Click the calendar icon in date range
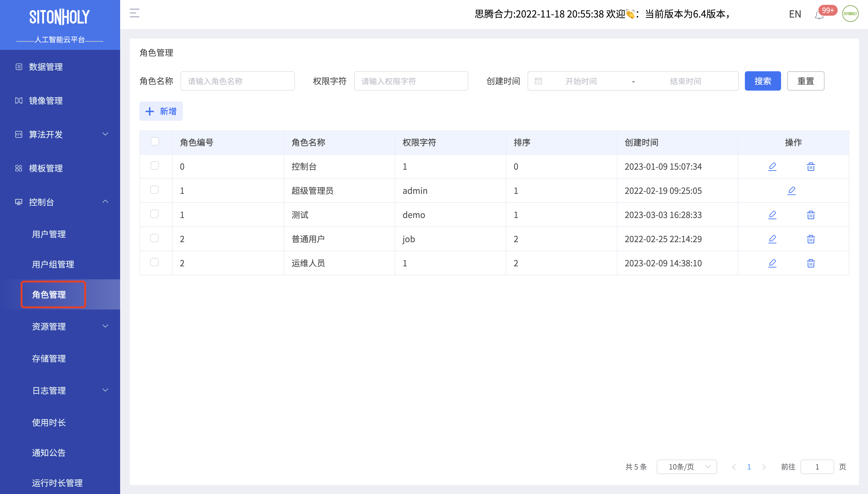Screen dimensions: 868x494 tap(538, 81)
